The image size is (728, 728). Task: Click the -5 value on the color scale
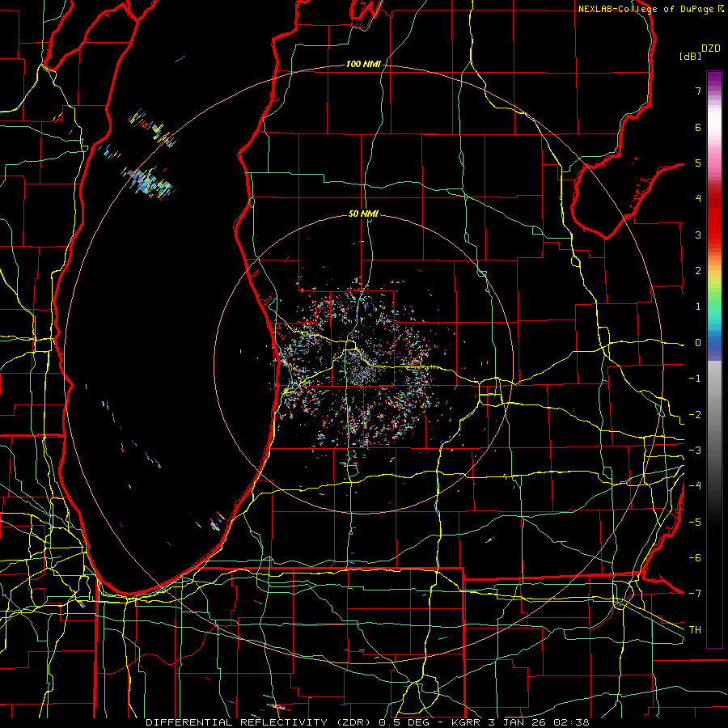click(695, 523)
